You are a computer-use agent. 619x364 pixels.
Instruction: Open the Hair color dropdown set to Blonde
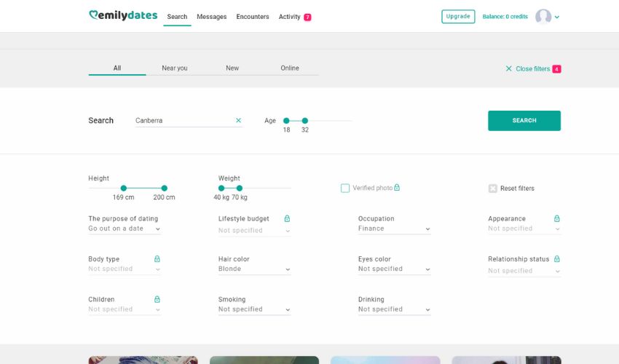coord(255,269)
